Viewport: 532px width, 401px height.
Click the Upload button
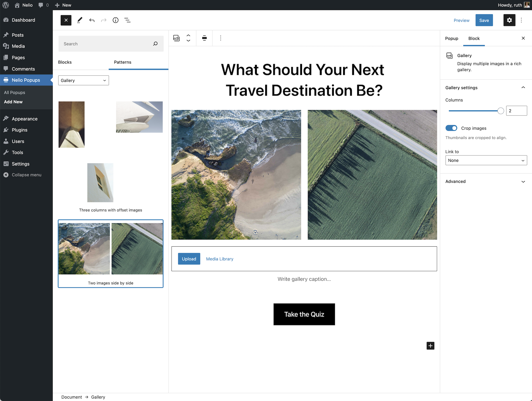(189, 259)
